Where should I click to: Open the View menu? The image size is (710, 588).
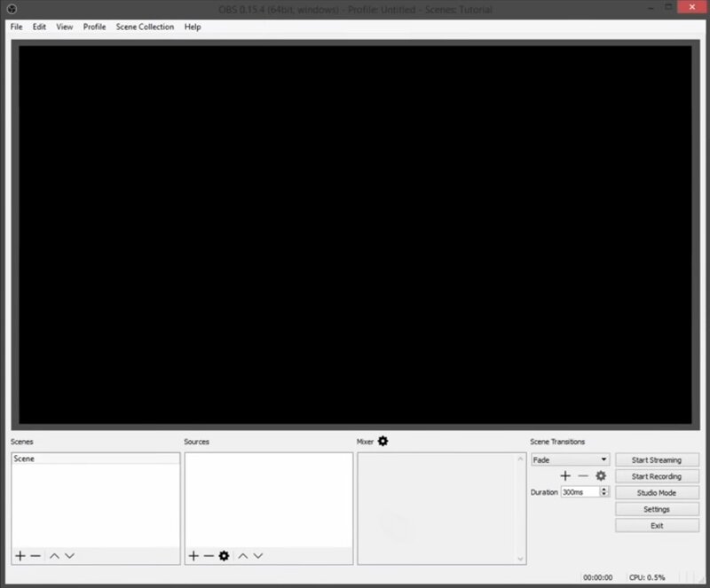(64, 27)
